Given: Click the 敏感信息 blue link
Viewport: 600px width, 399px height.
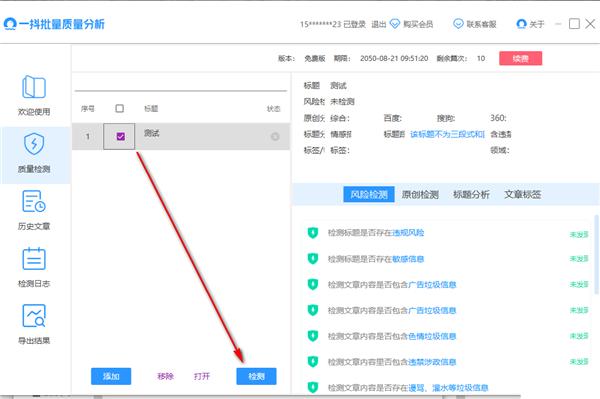Looking at the screenshot, I should 408,259.
